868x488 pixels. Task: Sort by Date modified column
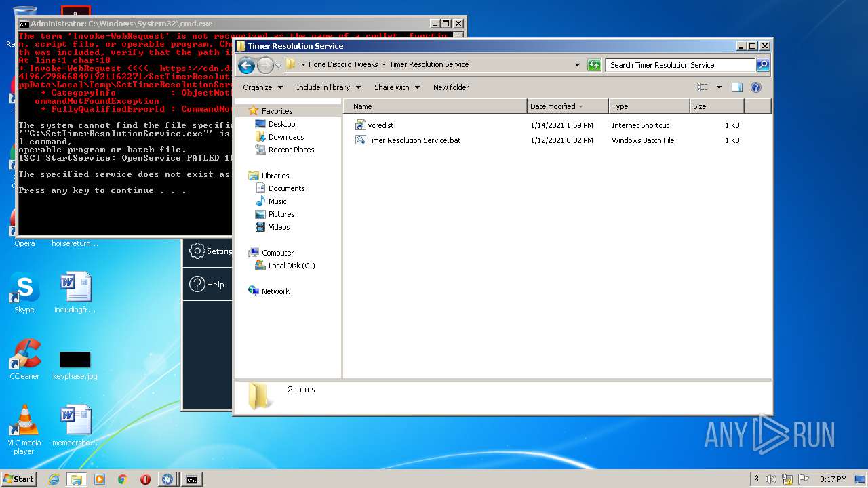click(567, 106)
